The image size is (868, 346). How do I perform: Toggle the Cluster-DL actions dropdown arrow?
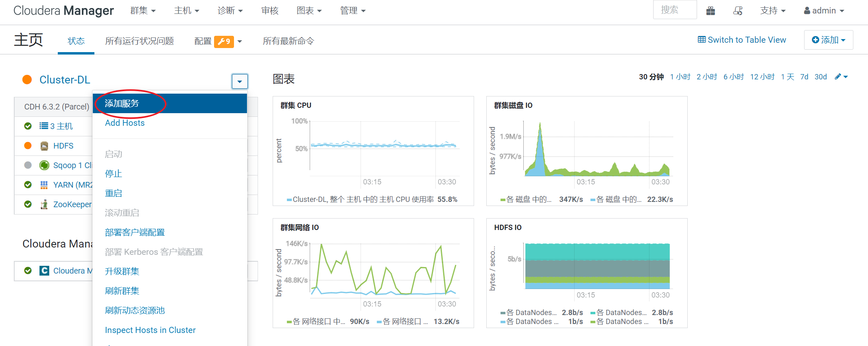[x=240, y=81]
